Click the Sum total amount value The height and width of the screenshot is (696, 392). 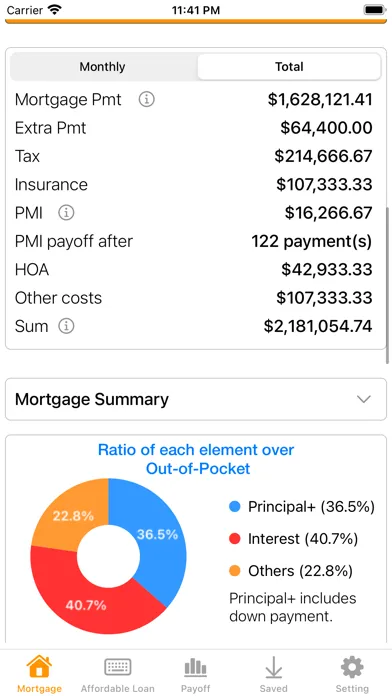318,326
